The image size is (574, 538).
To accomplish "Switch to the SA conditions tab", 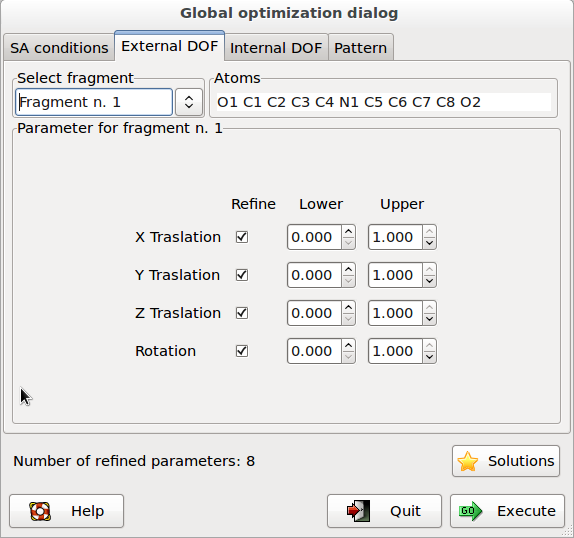I will [x=59, y=48].
